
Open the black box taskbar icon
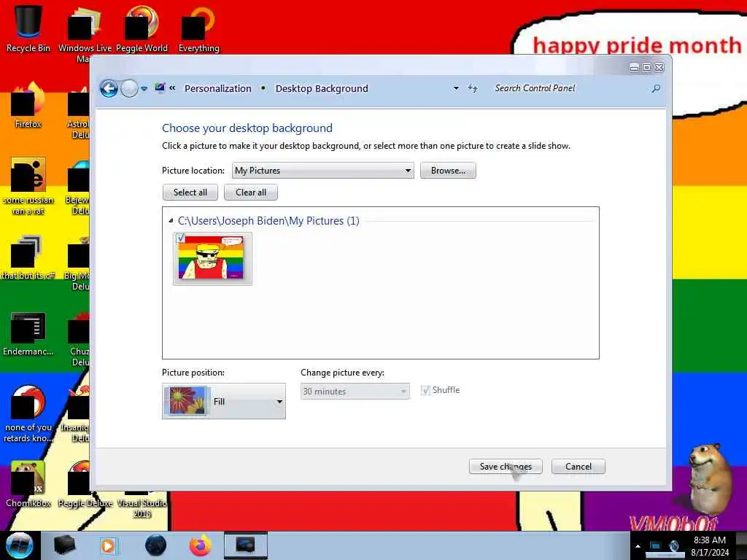pos(65,545)
